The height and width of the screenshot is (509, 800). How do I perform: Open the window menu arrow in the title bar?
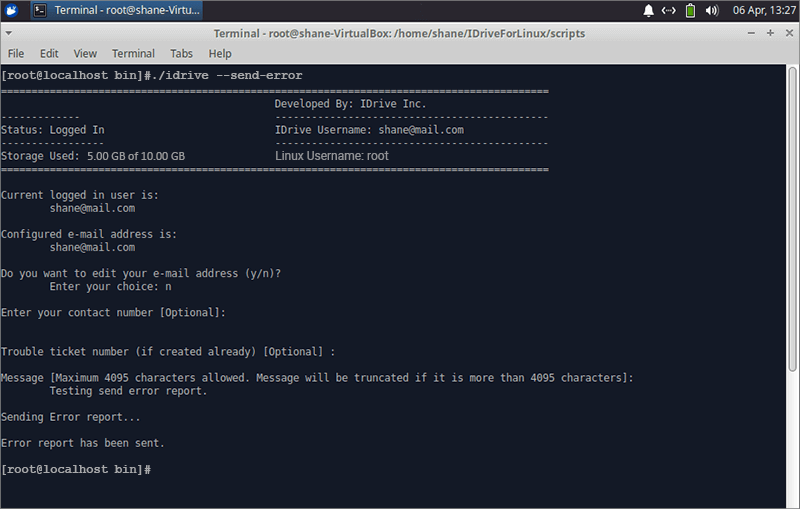[9, 33]
